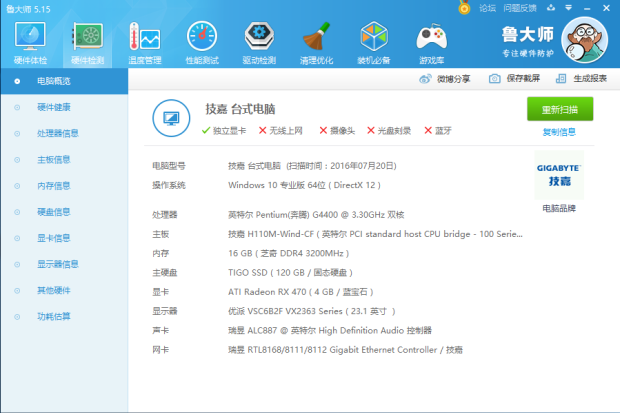Click the Pentium G4400 processor value

(x=316, y=215)
